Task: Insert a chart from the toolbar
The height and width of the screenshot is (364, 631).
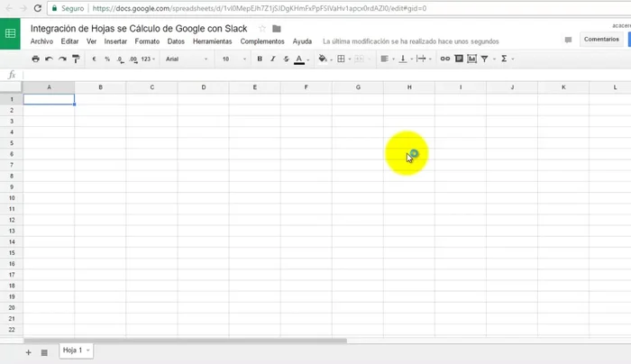Action: pos(471,59)
